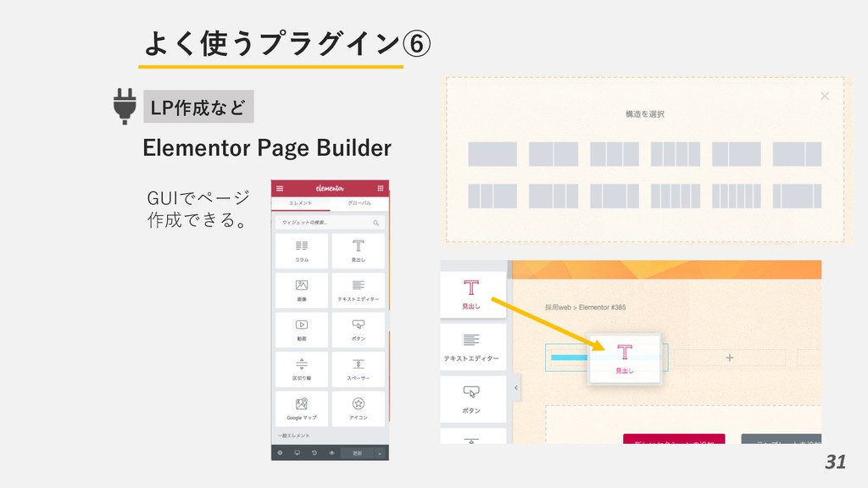
Task: Choose the five equal columns structure
Action: click(676, 196)
